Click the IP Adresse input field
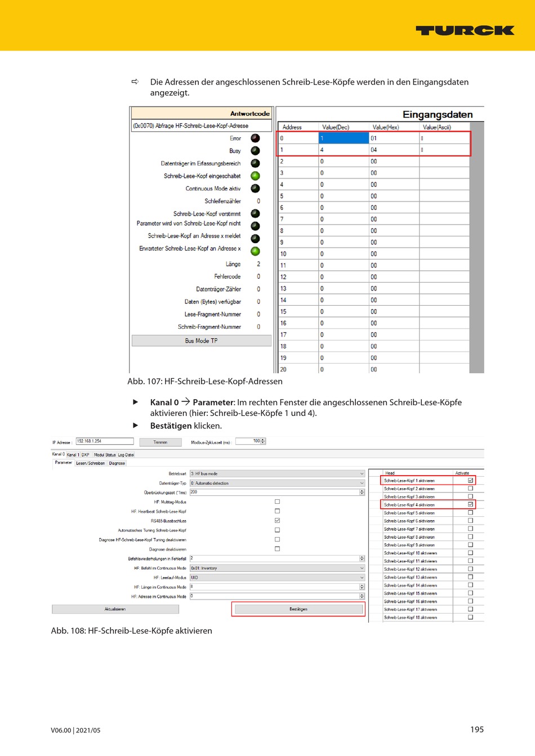The image size is (535, 756). [x=105, y=441]
